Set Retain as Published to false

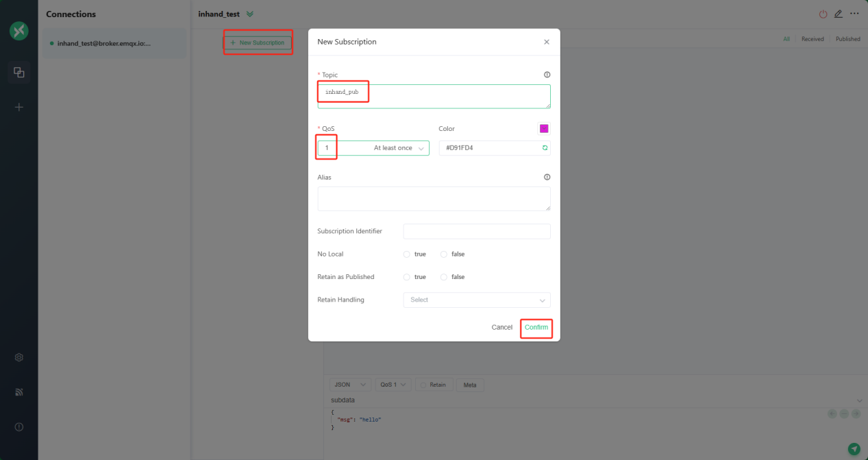pos(444,277)
